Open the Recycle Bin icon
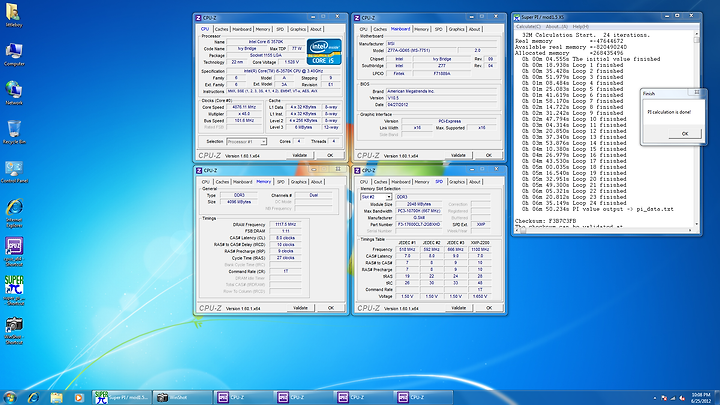This screenshot has width=720, height=405. [x=14, y=132]
